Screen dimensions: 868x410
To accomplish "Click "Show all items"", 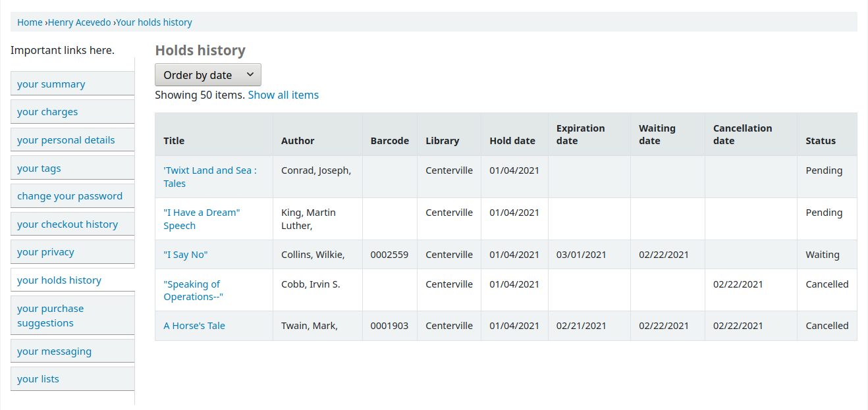I will pos(283,95).
